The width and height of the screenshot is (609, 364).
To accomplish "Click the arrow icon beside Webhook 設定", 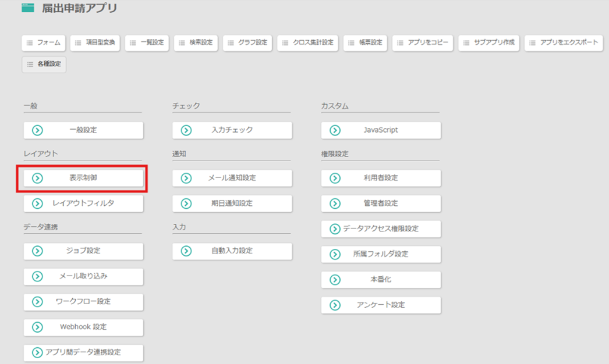I will (37, 327).
